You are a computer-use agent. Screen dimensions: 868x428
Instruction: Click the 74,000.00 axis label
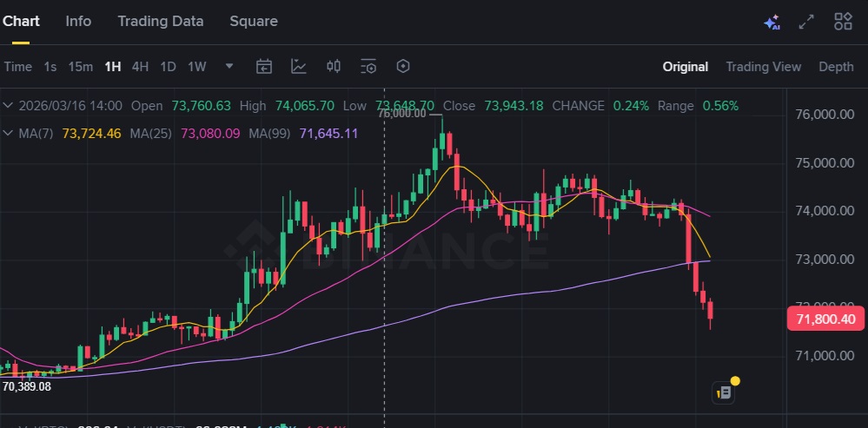pos(825,211)
